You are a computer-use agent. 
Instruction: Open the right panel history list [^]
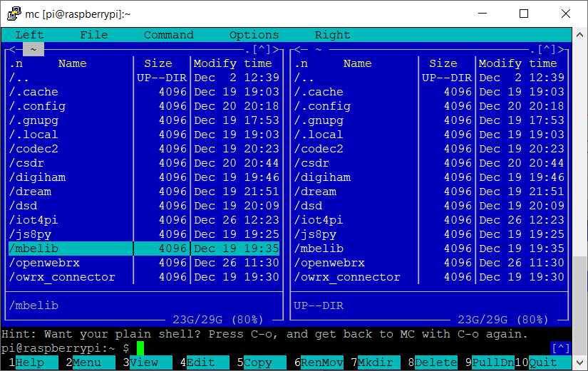[547, 49]
